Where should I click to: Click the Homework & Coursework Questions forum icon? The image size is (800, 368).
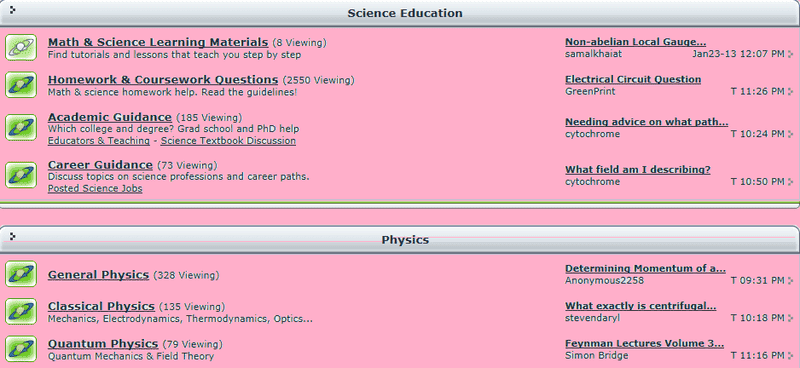coord(21,85)
